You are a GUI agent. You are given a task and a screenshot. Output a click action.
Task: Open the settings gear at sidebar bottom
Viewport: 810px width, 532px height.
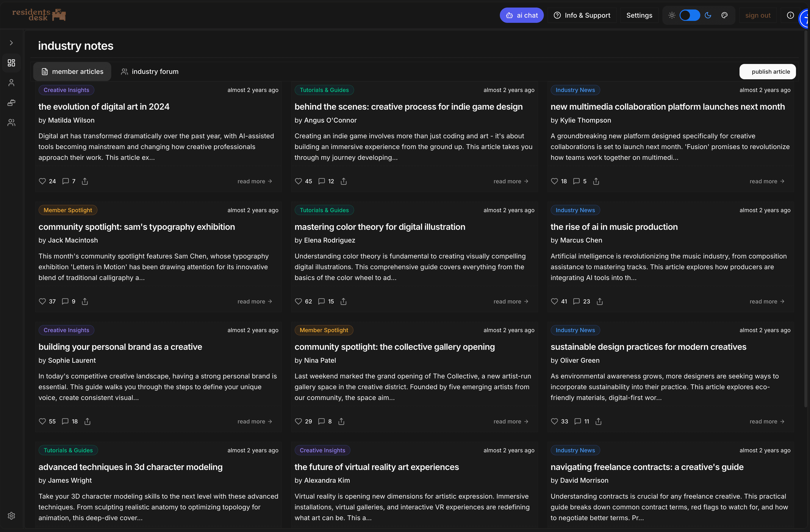click(11, 516)
